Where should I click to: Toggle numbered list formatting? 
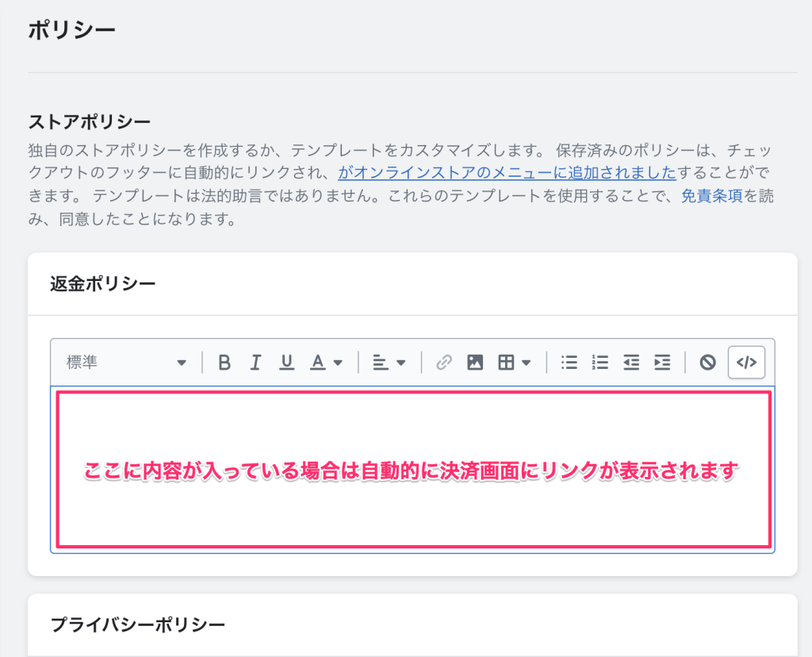[x=599, y=362]
